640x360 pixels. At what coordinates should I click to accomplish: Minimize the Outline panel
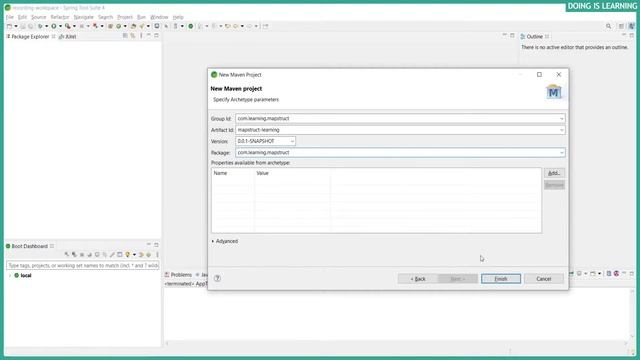click(x=624, y=36)
